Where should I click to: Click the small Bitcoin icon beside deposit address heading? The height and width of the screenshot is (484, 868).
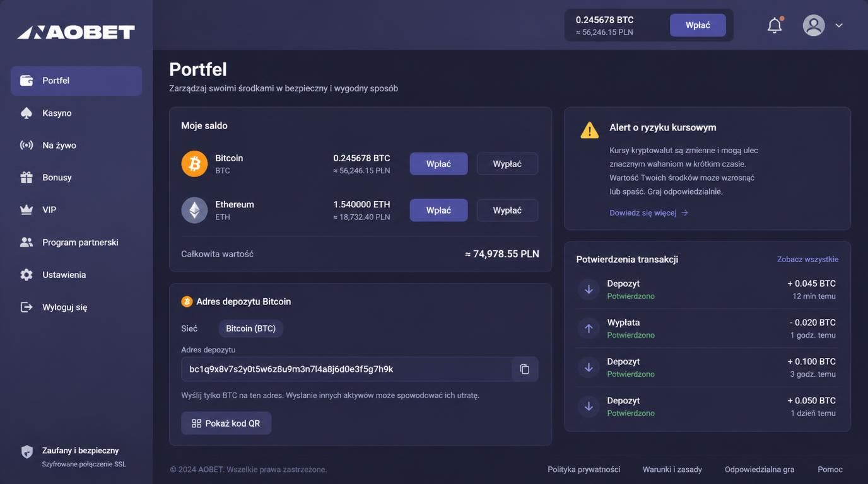click(x=187, y=302)
